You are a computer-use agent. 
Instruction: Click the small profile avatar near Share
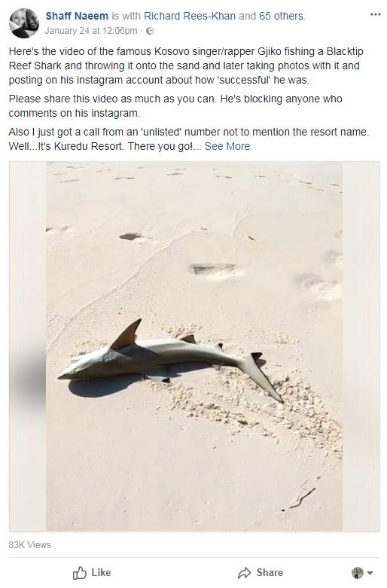click(x=358, y=573)
